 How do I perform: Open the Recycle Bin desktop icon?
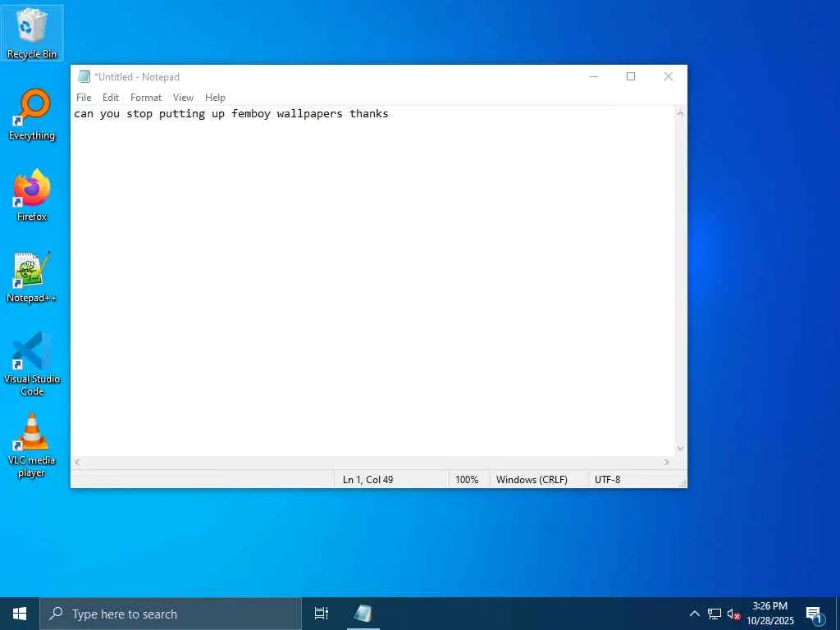click(32, 33)
